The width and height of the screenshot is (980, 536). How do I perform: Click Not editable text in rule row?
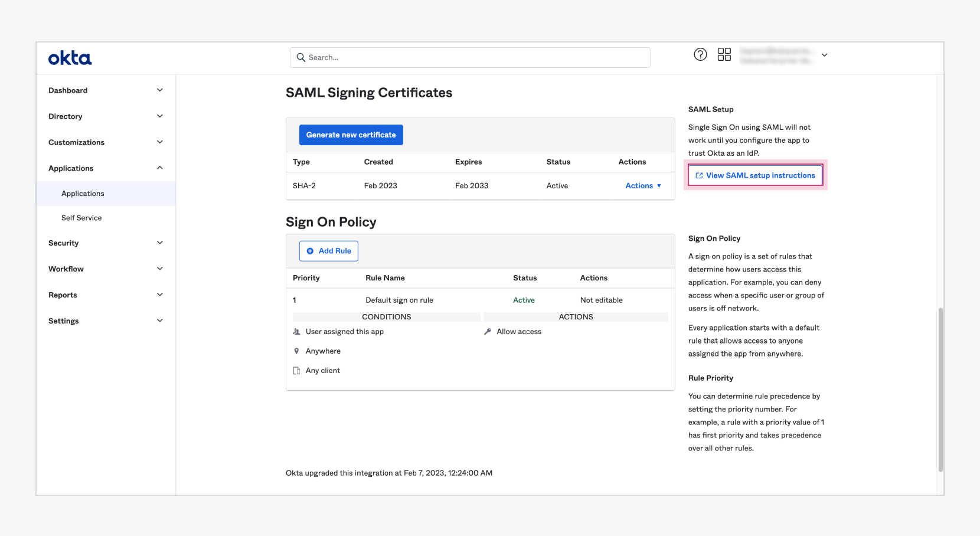[x=602, y=300]
